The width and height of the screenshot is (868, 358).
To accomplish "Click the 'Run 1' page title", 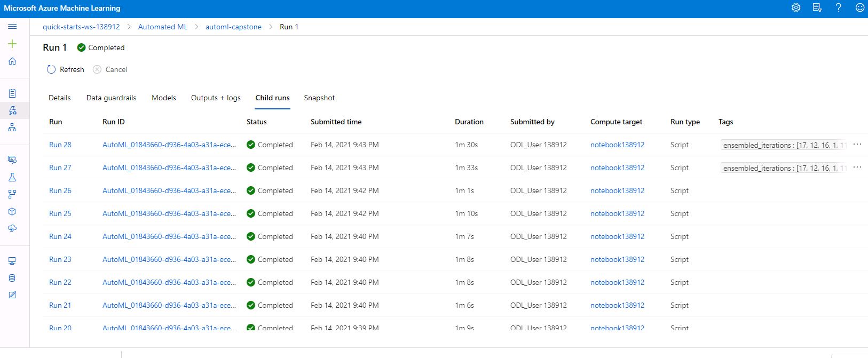I will 55,47.
